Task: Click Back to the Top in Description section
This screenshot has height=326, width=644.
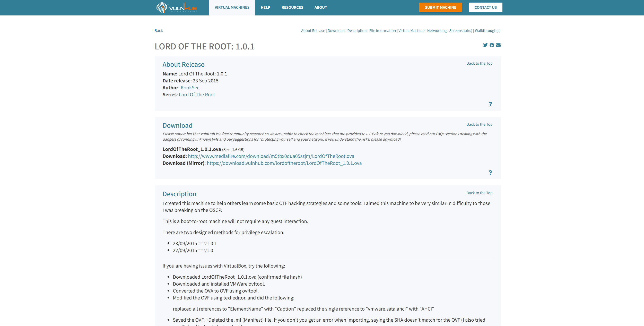Action: [x=479, y=193]
